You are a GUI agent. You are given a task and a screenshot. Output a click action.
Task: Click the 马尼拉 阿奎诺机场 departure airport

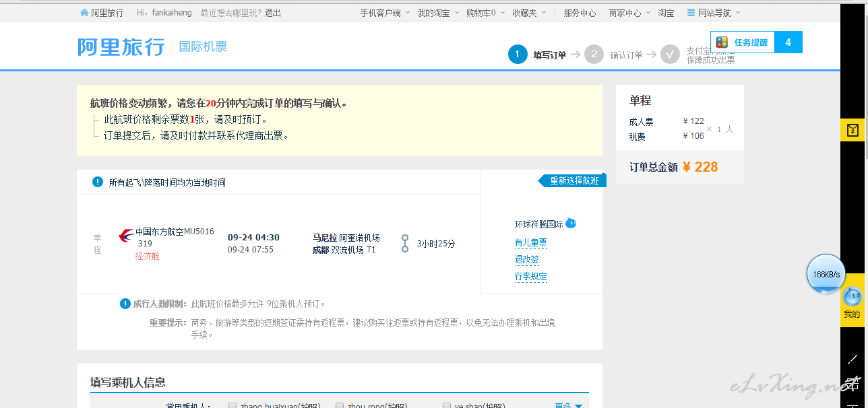point(346,238)
